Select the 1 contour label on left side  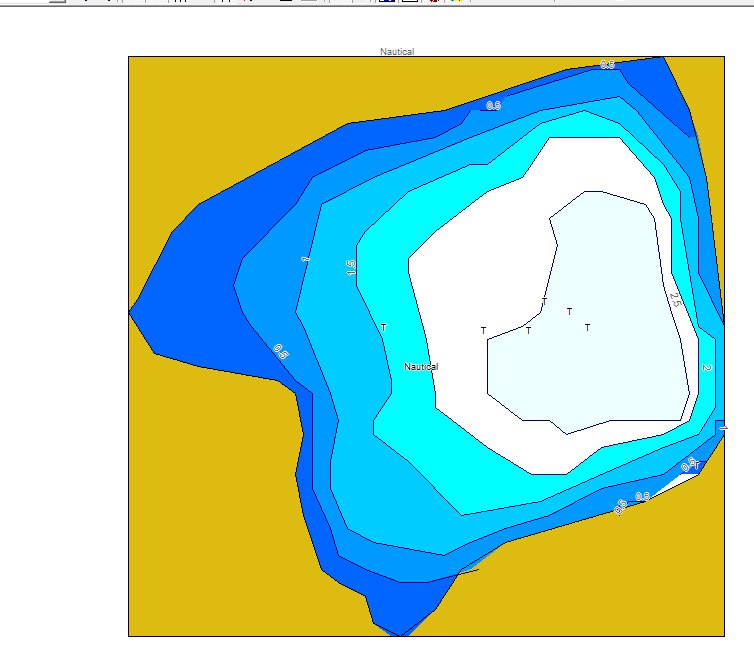[x=306, y=259]
